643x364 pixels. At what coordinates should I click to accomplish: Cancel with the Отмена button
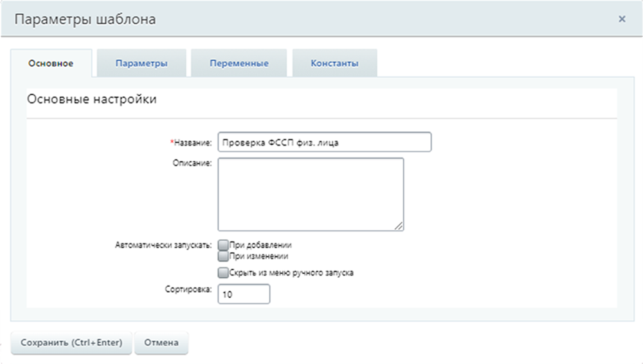[161, 343]
